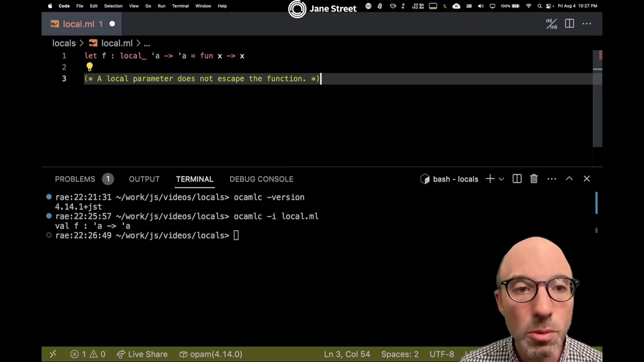Open the ml/mli switch file icon
This screenshot has width=644, height=362.
click(551, 24)
